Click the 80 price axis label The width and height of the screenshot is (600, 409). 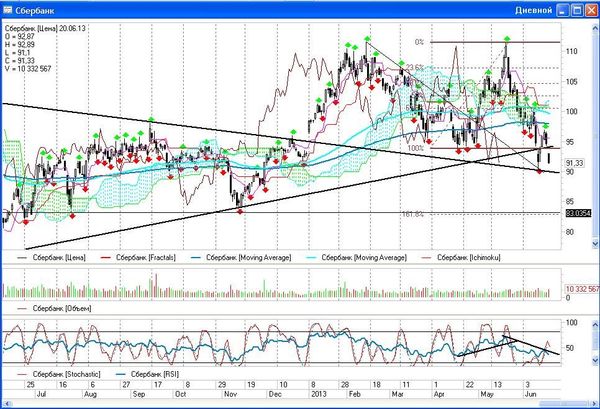coord(570,232)
